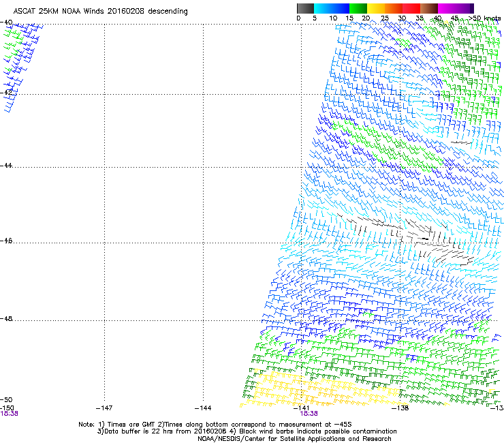
Task: Click the brown 35–40 knots color bar segment
Action: click(x=429, y=8)
